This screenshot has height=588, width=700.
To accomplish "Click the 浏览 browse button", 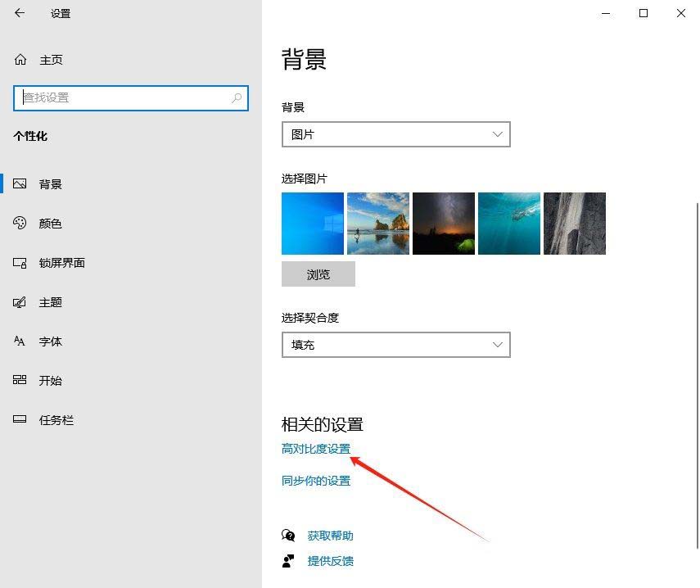I will pyautogui.click(x=318, y=274).
